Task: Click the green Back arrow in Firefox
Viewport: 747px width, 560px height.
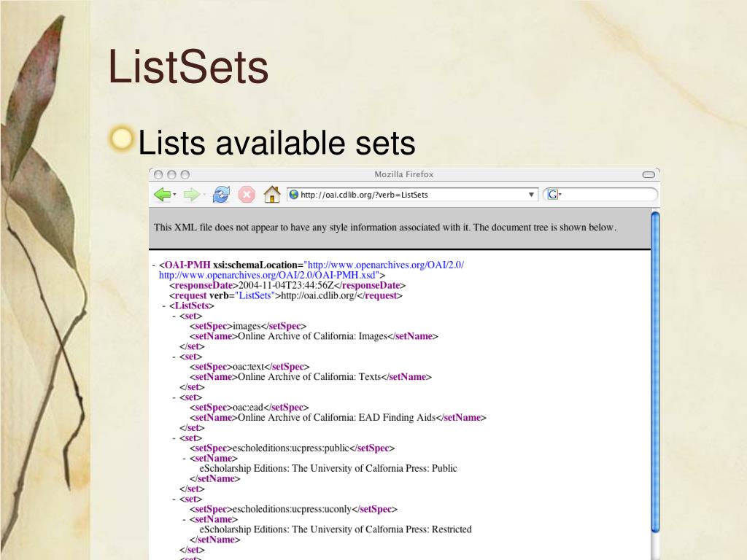Action: pyautogui.click(x=163, y=194)
